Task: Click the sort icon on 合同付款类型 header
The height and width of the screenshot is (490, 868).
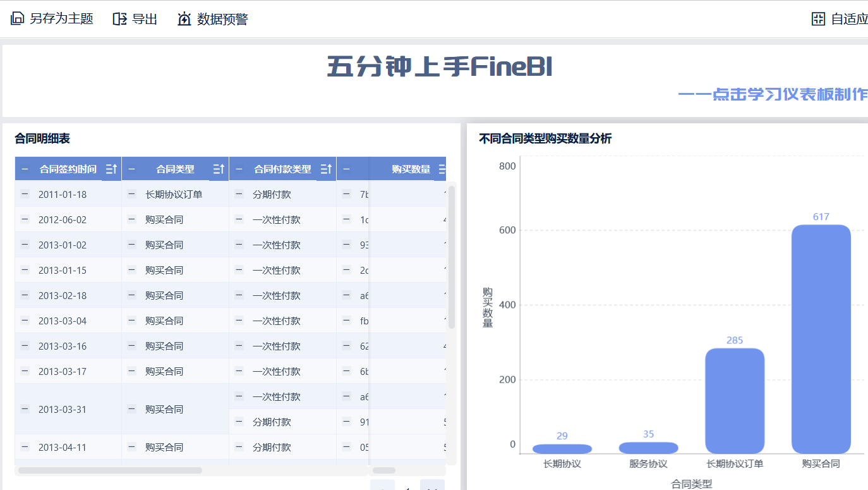Action: [x=327, y=169]
